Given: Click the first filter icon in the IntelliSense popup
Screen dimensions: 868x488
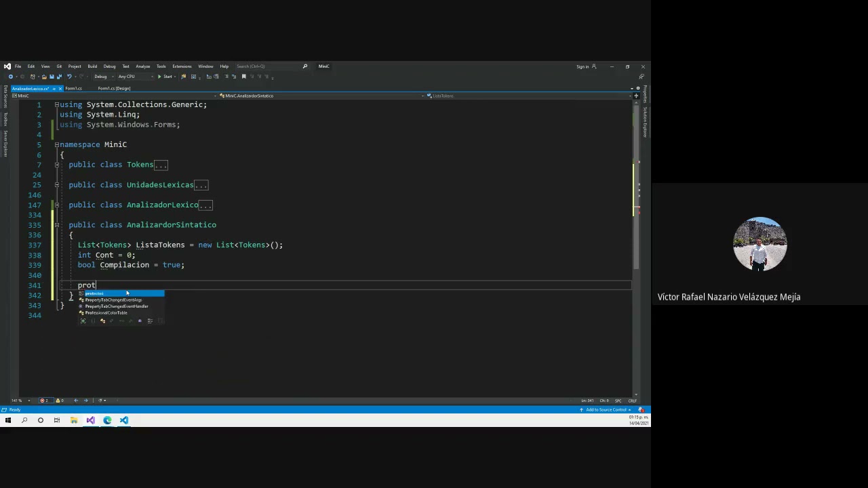Looking at the screenshot, I should (83, 321).
